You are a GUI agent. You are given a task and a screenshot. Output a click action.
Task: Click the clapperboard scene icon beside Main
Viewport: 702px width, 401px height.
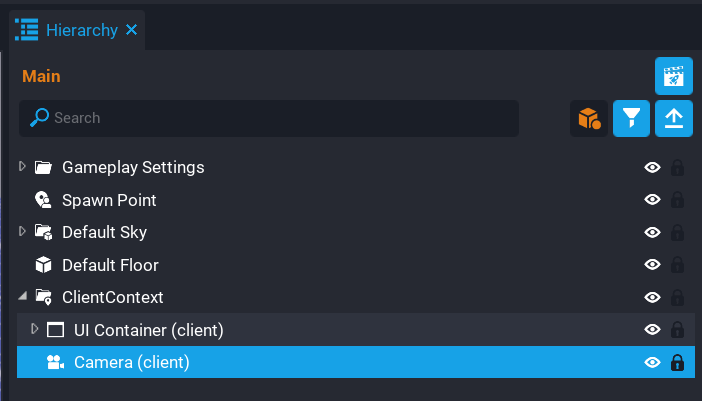[673, 77]
